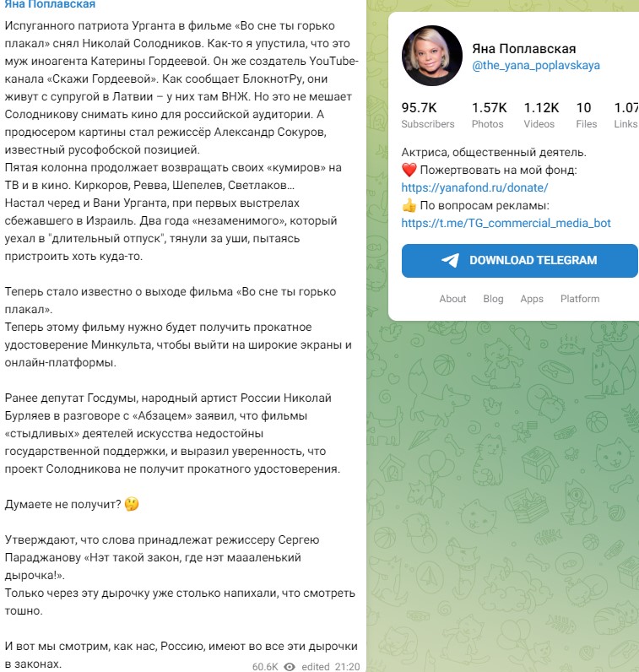639x672 pixels.
Task: Show the 10 Files counter
Action: tap(585, 115)
